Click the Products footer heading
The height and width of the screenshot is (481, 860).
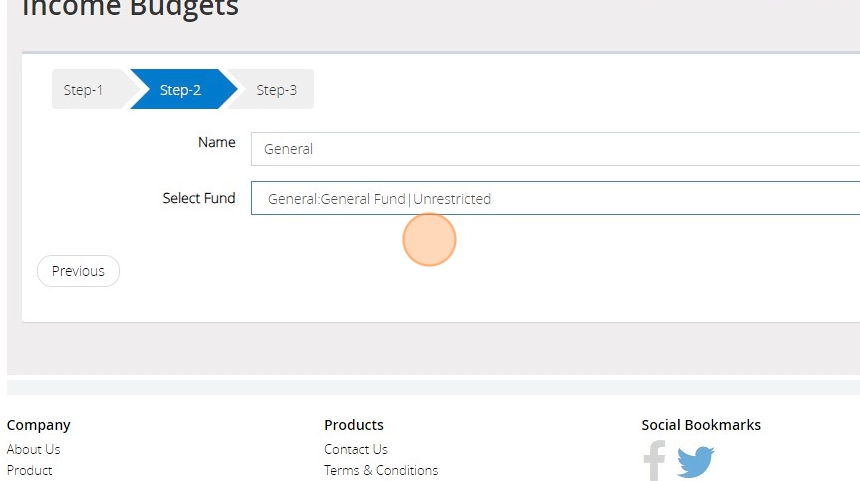click(354, 425)
